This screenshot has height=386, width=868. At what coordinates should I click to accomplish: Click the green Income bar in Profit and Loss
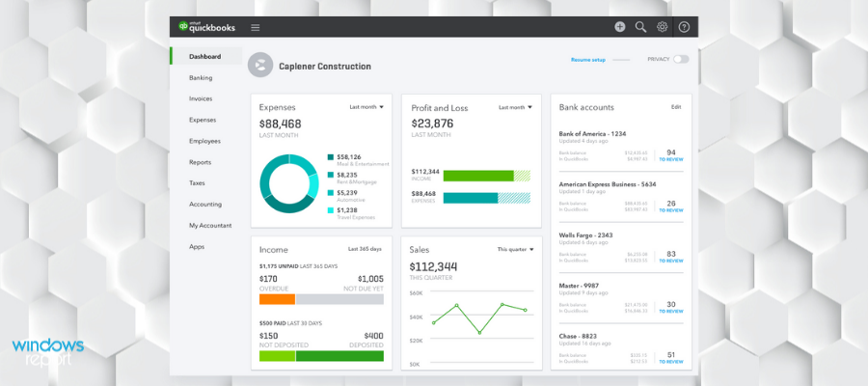click(478, 176)
